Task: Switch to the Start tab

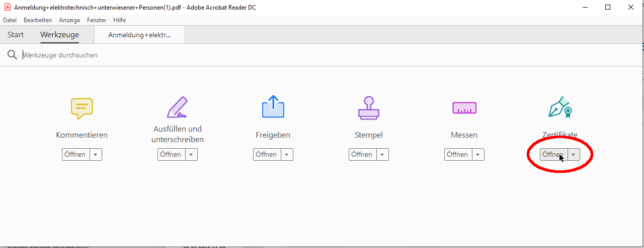Action: coord(16,35)
